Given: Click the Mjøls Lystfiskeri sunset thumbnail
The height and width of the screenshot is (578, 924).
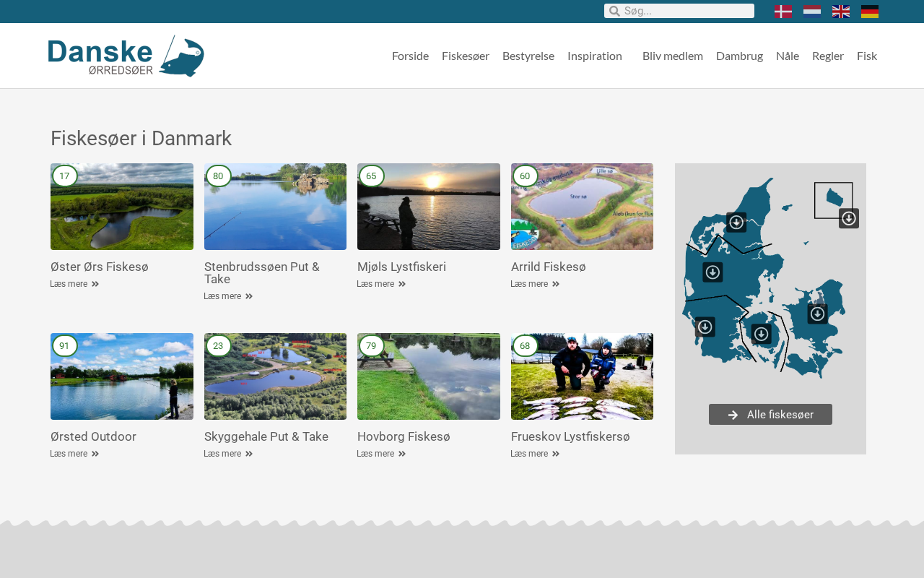Looking at the screenshot, I should 429,207.
